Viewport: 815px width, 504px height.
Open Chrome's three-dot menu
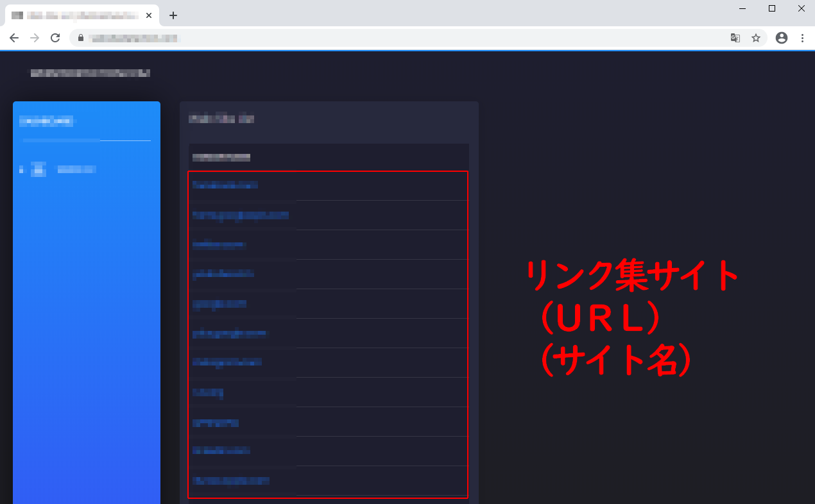point(802,38)
